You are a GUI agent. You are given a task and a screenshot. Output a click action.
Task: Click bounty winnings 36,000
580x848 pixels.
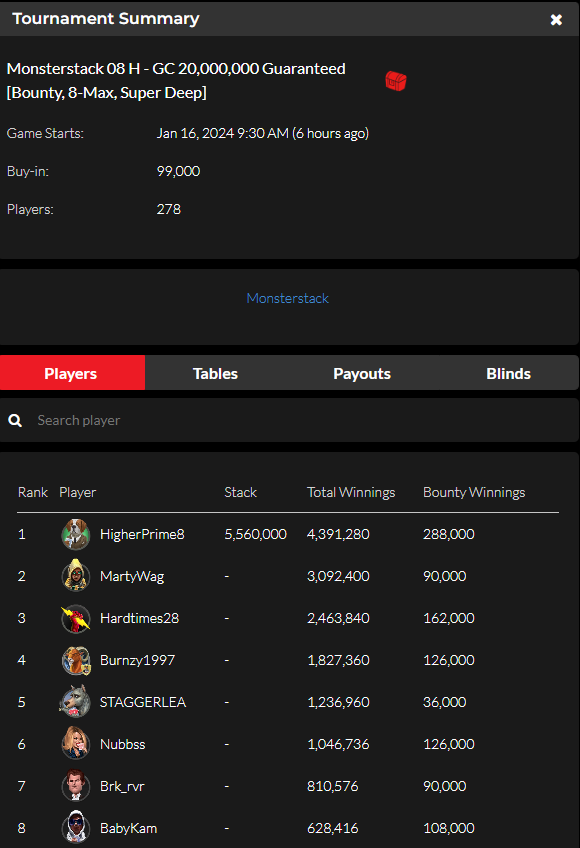[445, 702]
